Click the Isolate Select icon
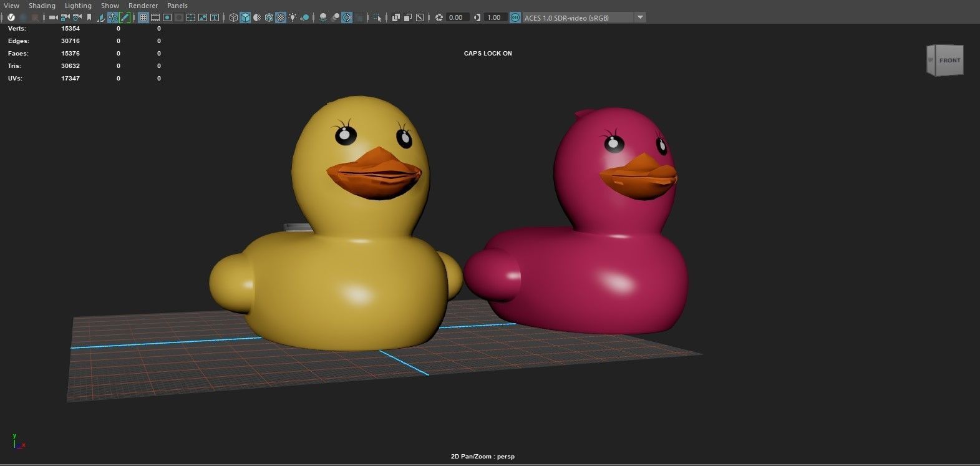This screenshot has height=466, width=980. 377,17
